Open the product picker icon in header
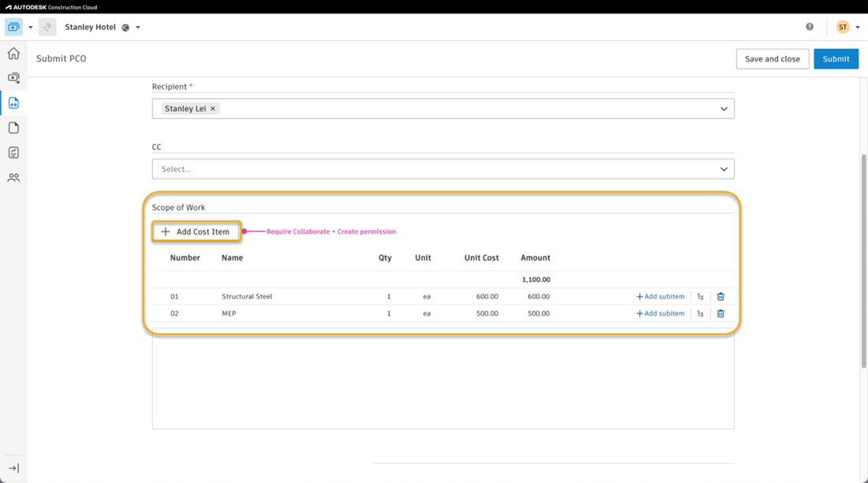 coord(14,27)
